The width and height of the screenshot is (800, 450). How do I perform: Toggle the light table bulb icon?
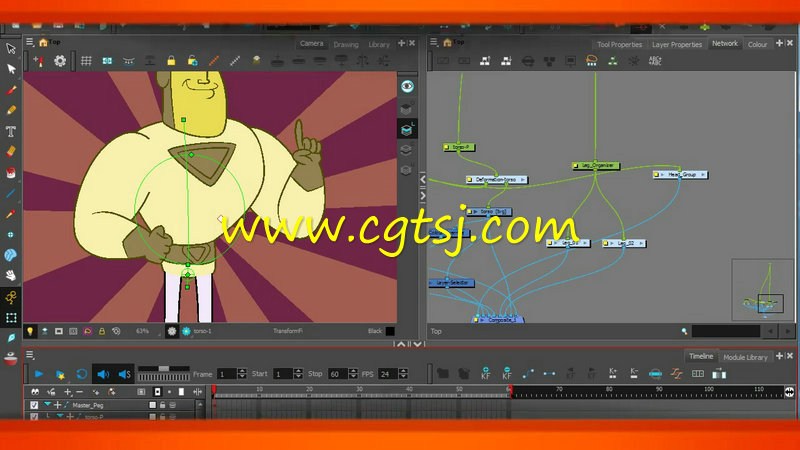click(x=30, y=332)
